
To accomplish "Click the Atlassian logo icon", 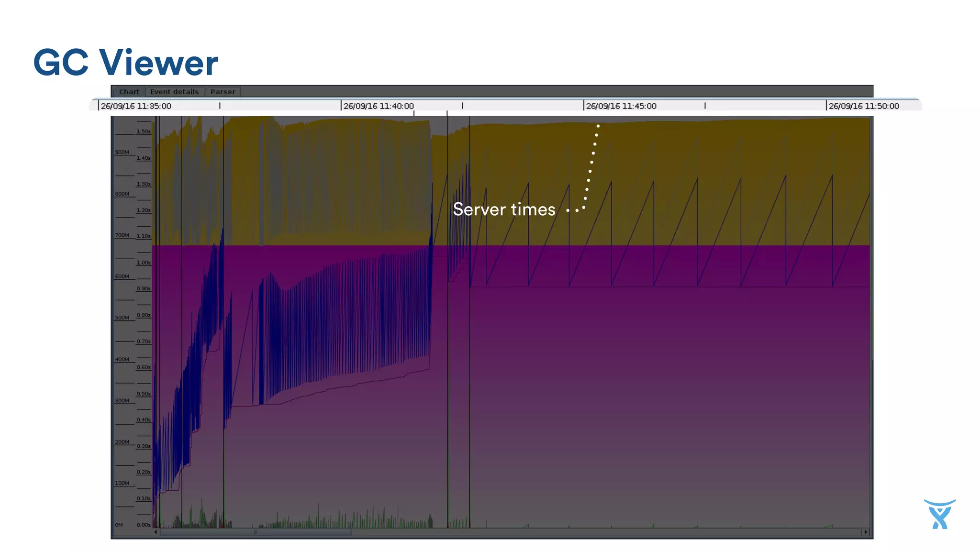I will coord(939,514).
